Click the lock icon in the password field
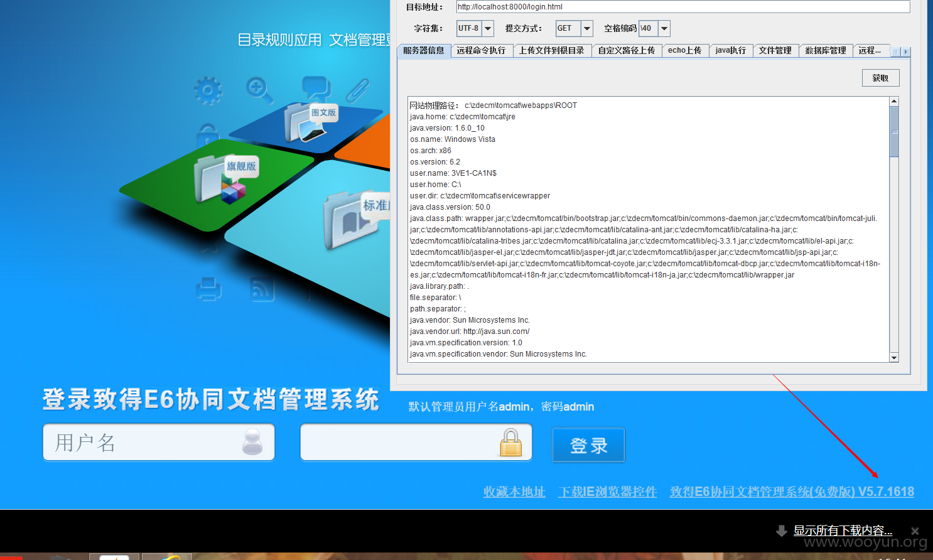 510,442
